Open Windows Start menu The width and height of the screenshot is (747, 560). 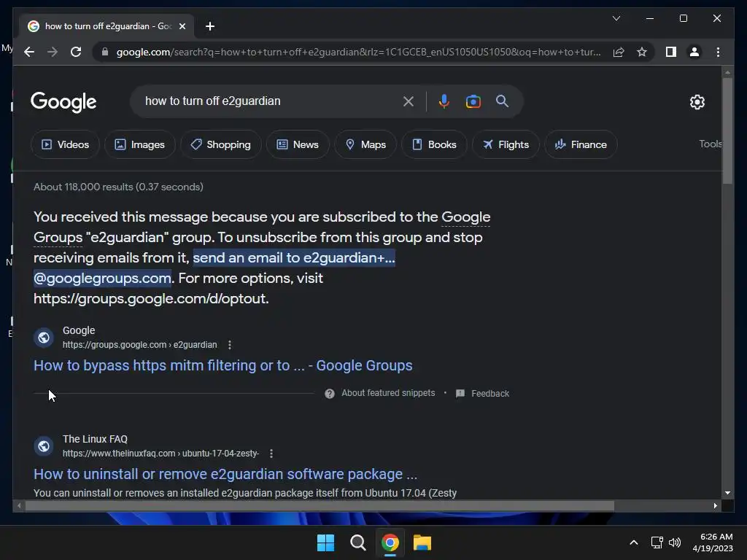[326, 542]
